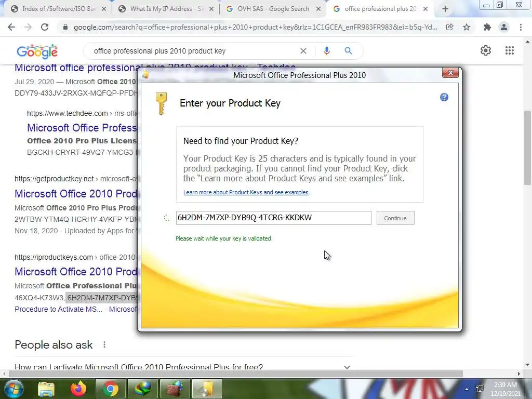Open the extensions puzzle icon
532x399 pixels.
(x=487, y=27)
